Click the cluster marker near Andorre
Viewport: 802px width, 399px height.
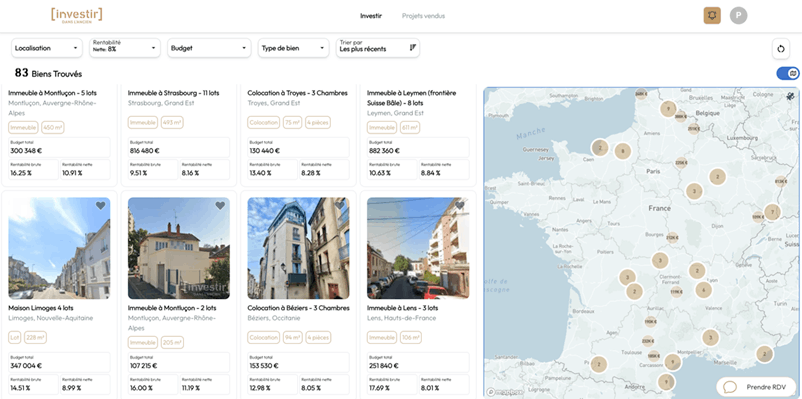coord(665,382)
